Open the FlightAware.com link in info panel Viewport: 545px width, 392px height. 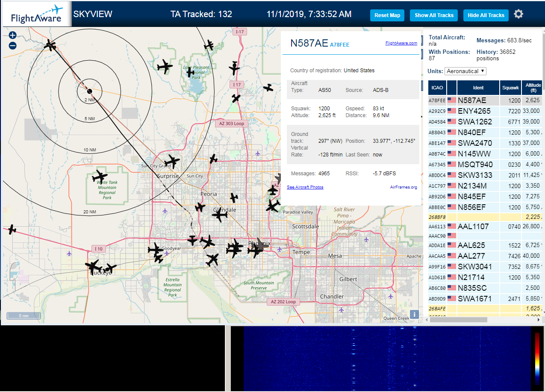click(x=401, y=43)
